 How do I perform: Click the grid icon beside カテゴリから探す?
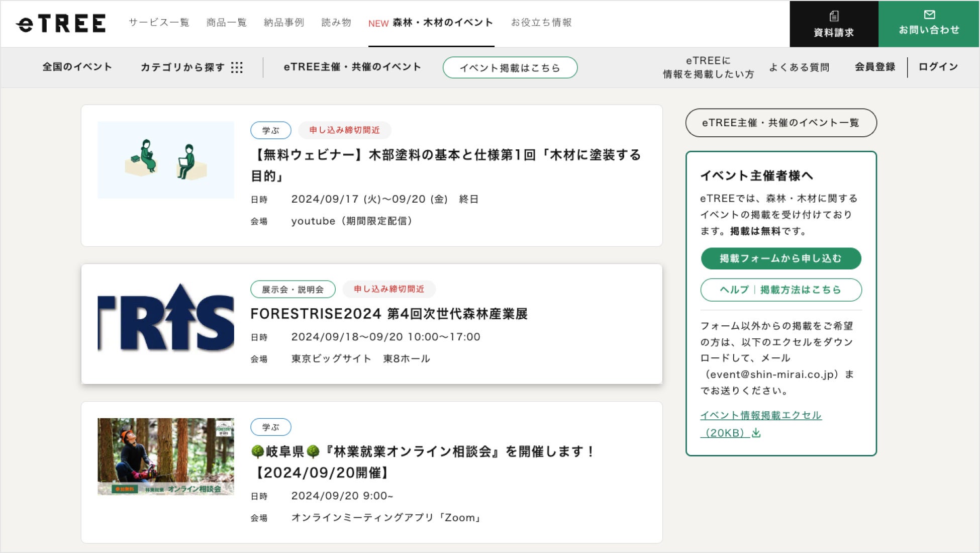237,67
